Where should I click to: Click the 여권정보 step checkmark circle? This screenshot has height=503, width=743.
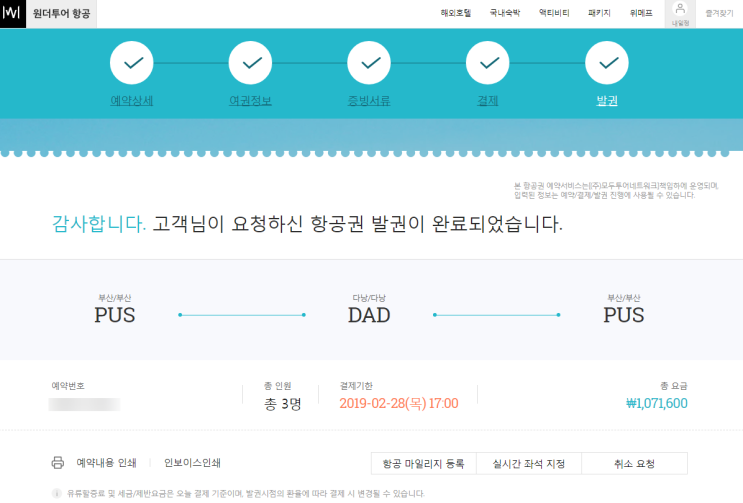pyautogui.click(x=250, y=63)
